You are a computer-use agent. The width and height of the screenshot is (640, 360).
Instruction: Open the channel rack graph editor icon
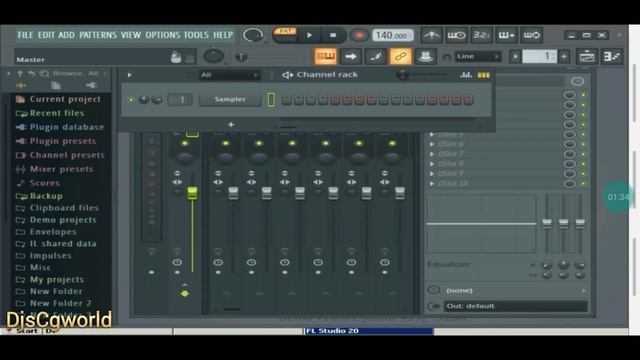tap(466, 75)
